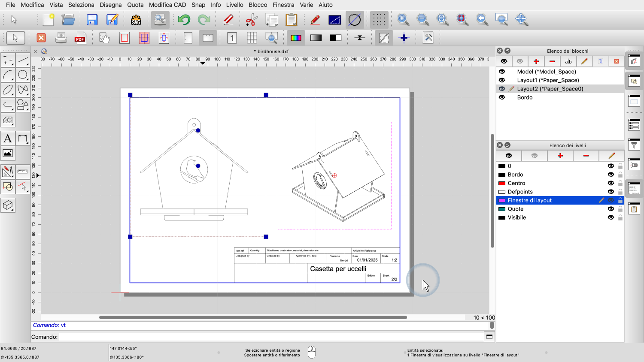Image resolution: width=644 pixels, height=362 pixels.
Task: Click the PDF export icon
Action: [80, 38]
